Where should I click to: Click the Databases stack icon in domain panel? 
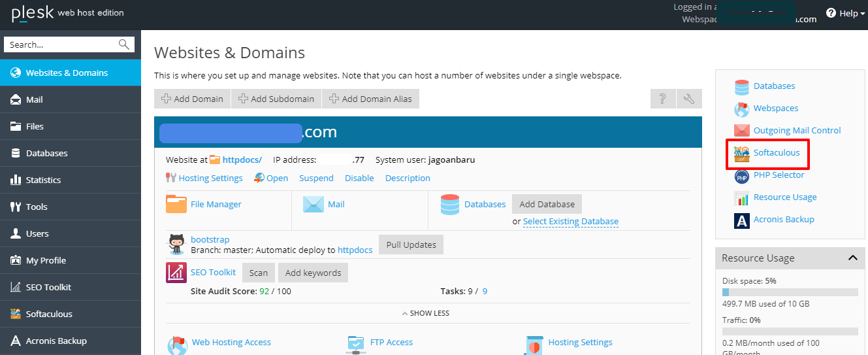pos(450,204)
